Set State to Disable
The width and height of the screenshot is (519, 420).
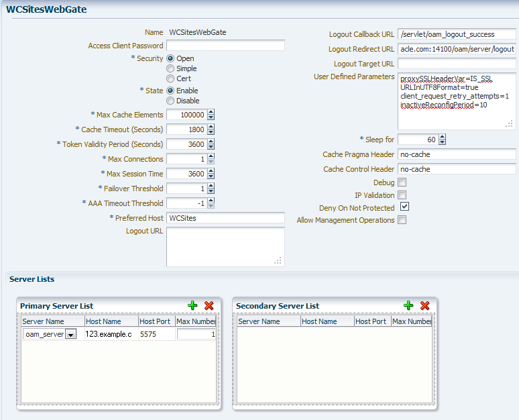tap(170, 101)
